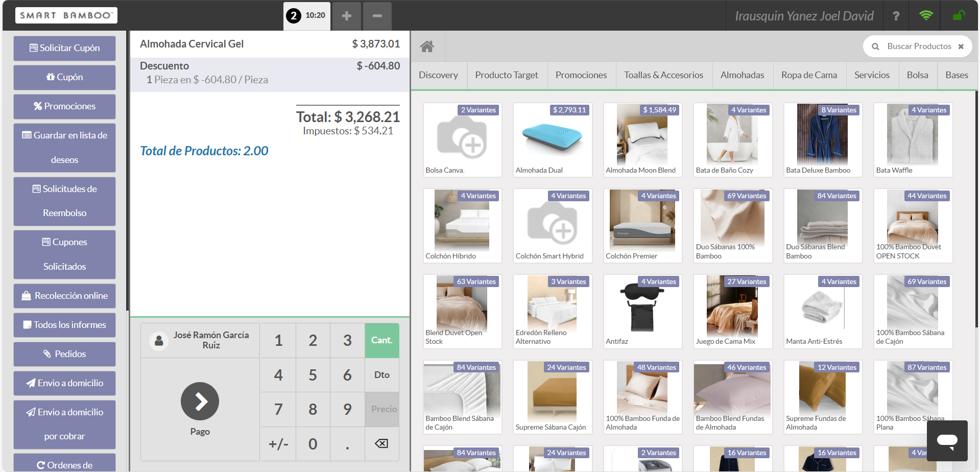
Task: Open the Promociones sidebar button
Action: (x=64, y=106)
